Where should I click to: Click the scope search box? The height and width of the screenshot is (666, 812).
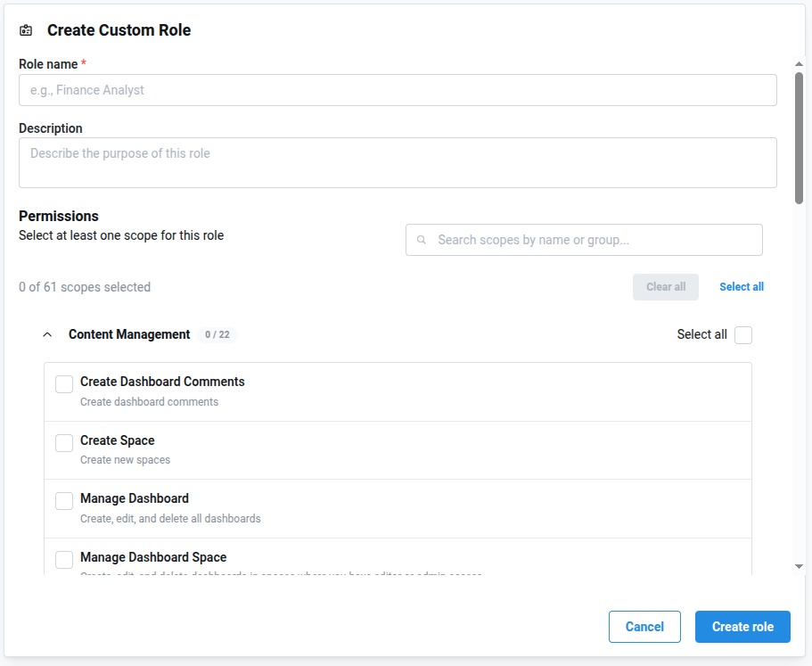pyautogui.click(x=584, y=240)
